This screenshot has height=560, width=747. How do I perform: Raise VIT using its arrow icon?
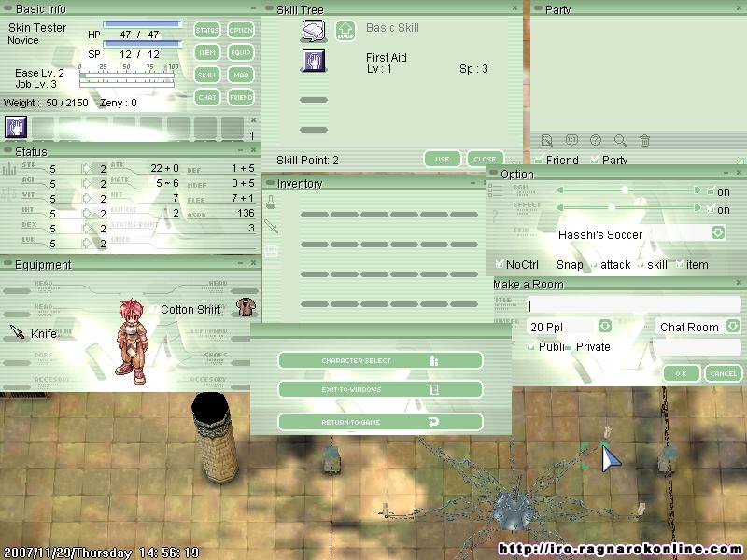pyautogui.click(x=86, y=198)
